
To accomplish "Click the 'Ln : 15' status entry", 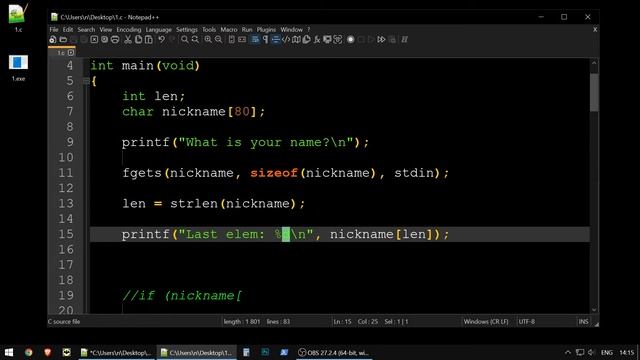I will (x=342, y=322).
